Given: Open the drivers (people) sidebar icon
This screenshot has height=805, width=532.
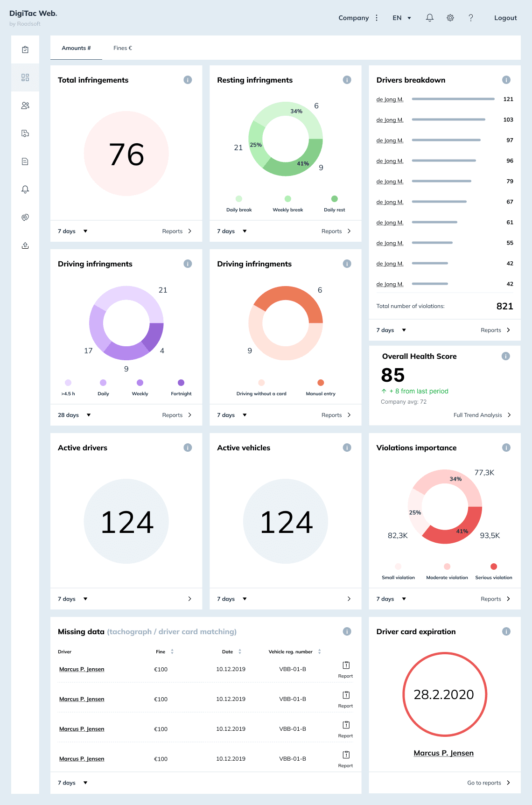Looking at the screenshot, I should (25, 105).
